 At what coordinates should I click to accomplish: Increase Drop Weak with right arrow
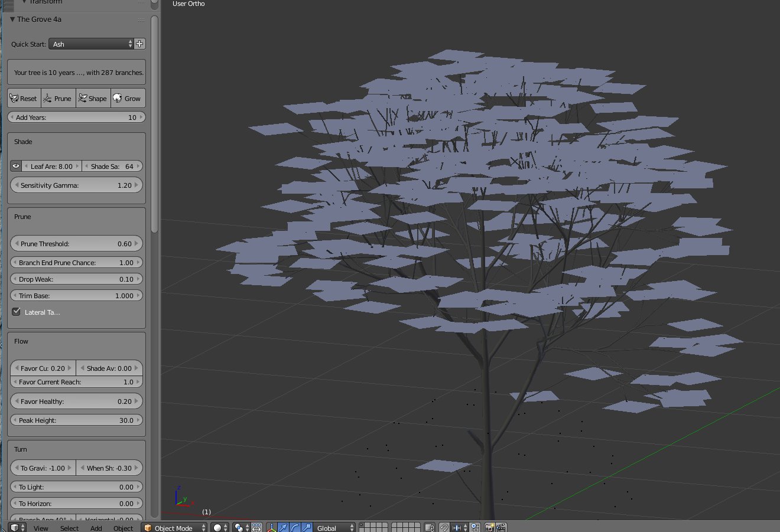pyautogui.click(x=138, y=279)
